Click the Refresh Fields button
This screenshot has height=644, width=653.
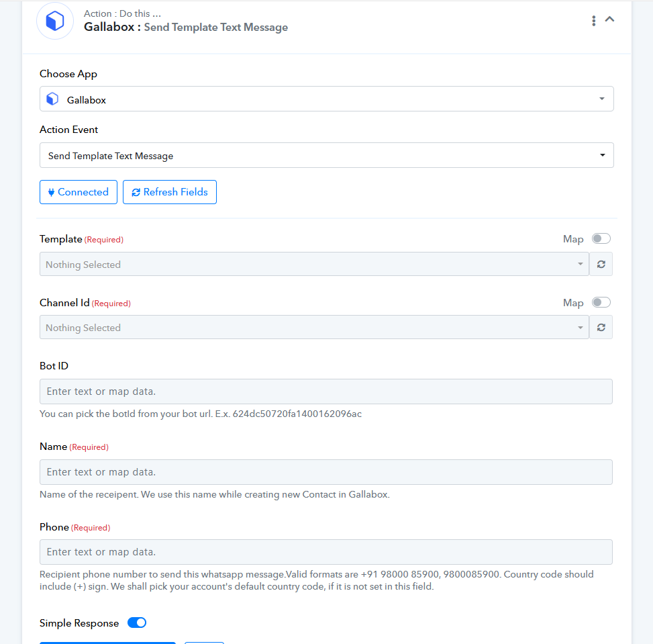click(x=170, y=192)
